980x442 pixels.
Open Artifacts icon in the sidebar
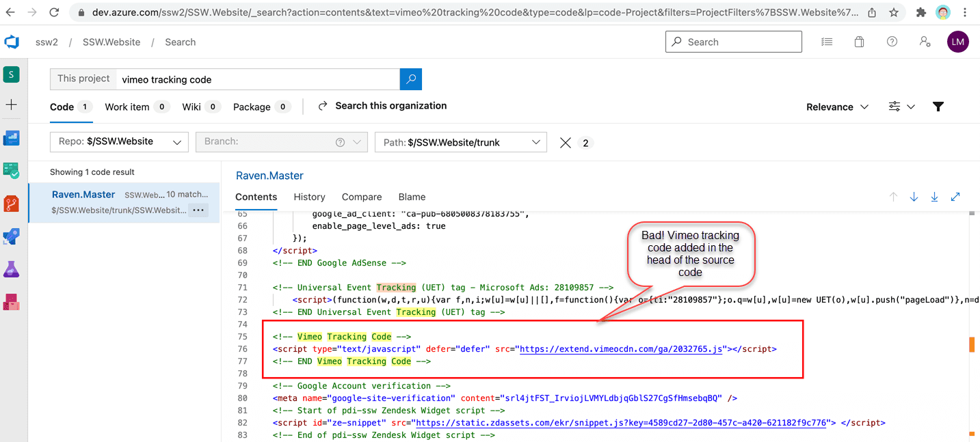(x=12, y=301)
